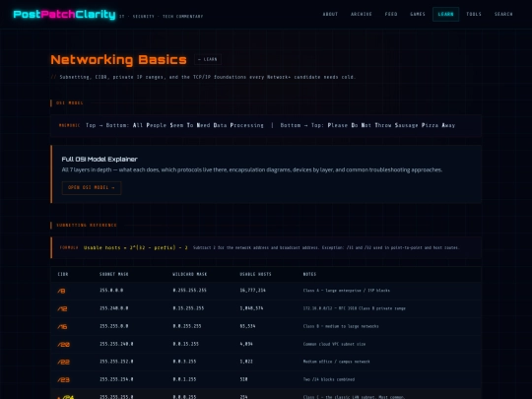Click the 65,534 usable hosts value
The width and height of the screenshot is (532, 399).
tap(247, 326)
